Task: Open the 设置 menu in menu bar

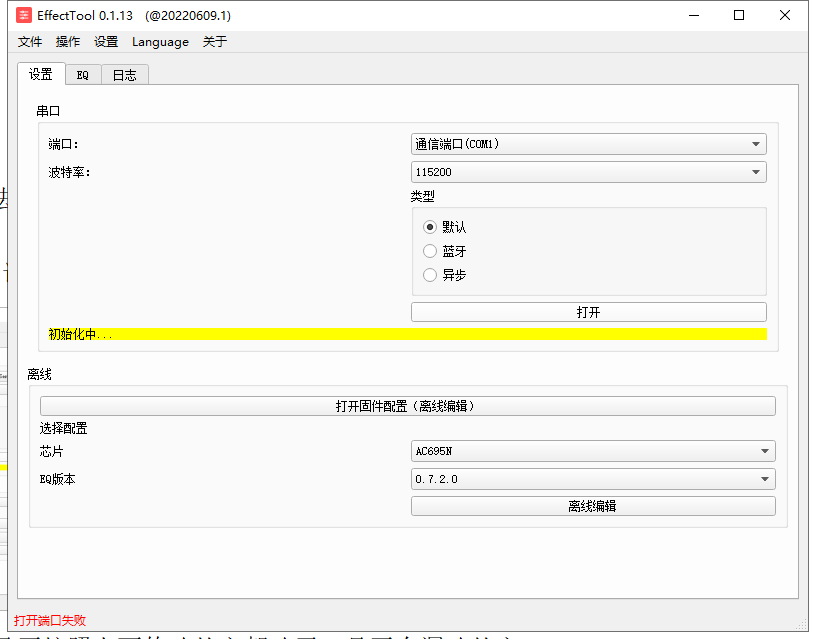Action: 106,42
